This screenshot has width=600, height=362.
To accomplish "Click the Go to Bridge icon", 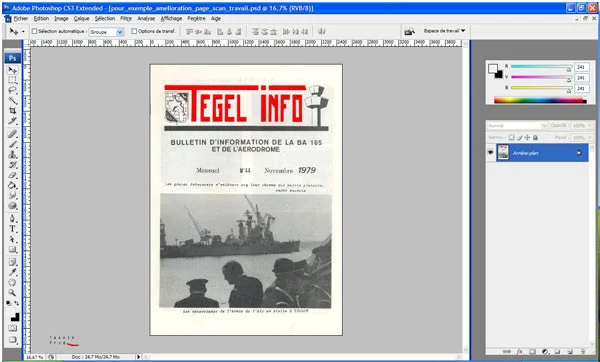I will coord(409,32).
